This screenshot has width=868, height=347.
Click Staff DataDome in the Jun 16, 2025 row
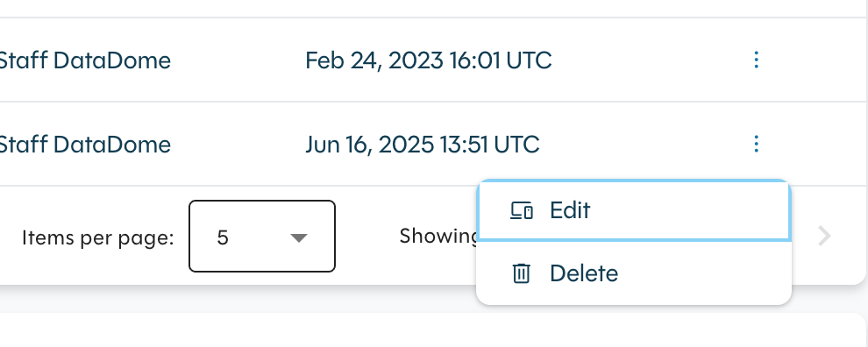[84, 145]
